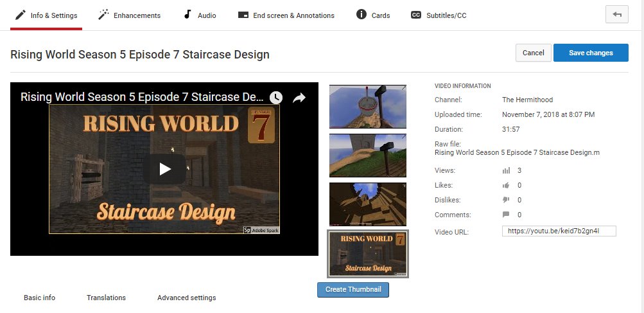The image size is (644, 313).
Task: Click the duration value 31:57
Action: [x=511, y=129]
